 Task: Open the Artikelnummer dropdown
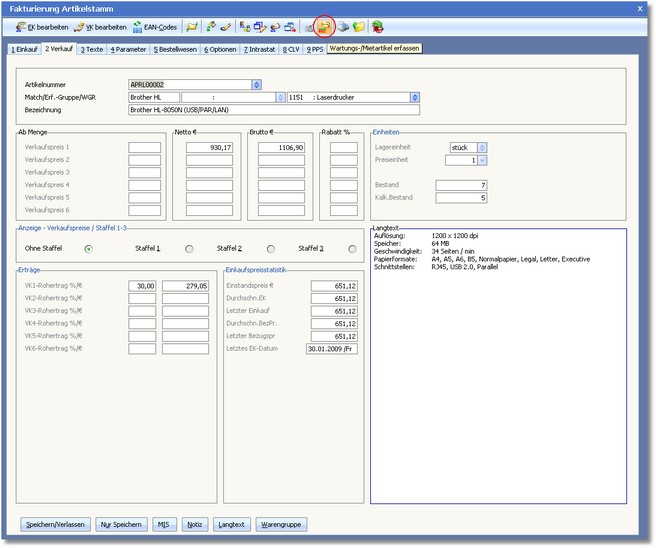(256, 85)
